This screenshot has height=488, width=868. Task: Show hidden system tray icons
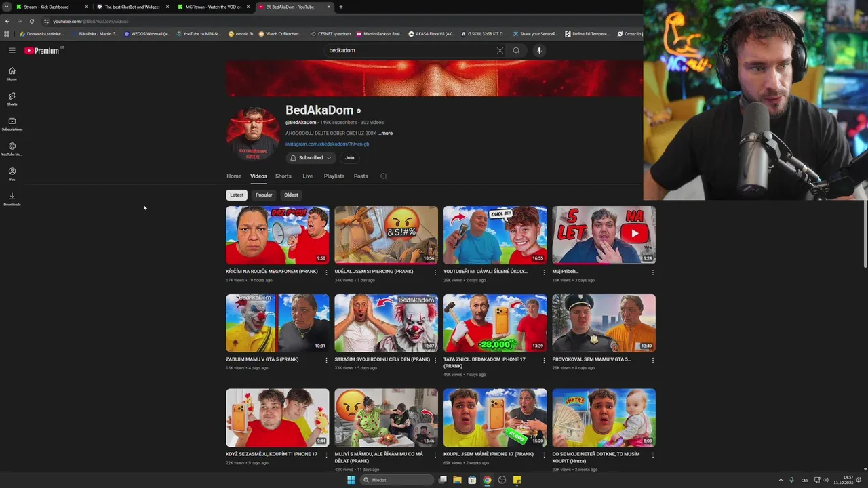coord(781,480)
